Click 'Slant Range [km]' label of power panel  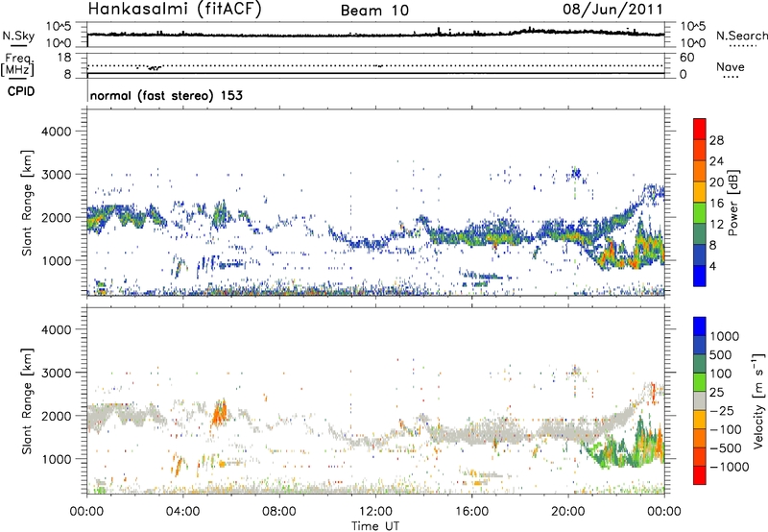27,203
